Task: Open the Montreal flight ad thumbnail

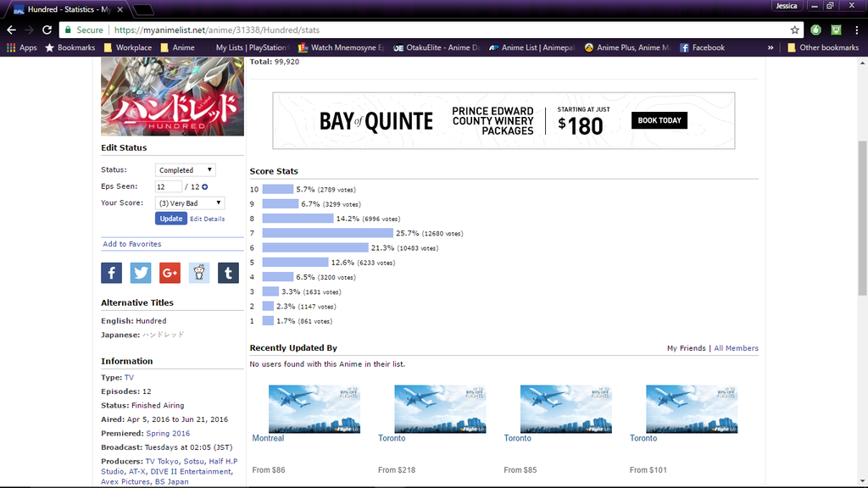Action: tap(314, 409)
